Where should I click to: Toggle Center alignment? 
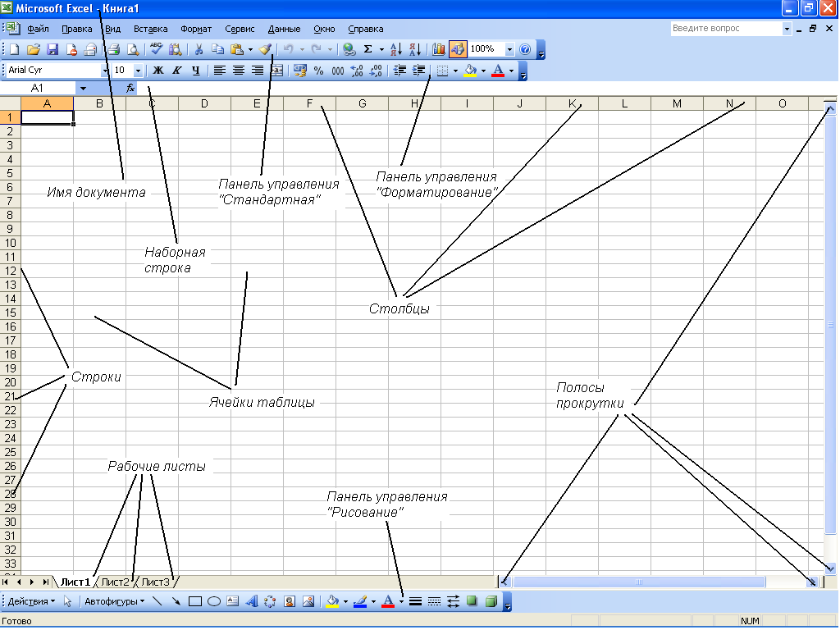click(239, 71)
